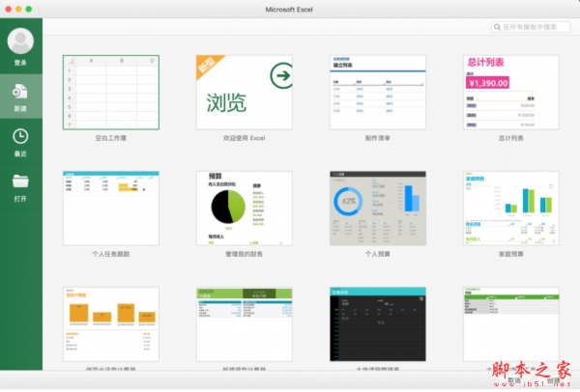
Task: Close the Microsoft Excel window
Action: click(8, 9)
